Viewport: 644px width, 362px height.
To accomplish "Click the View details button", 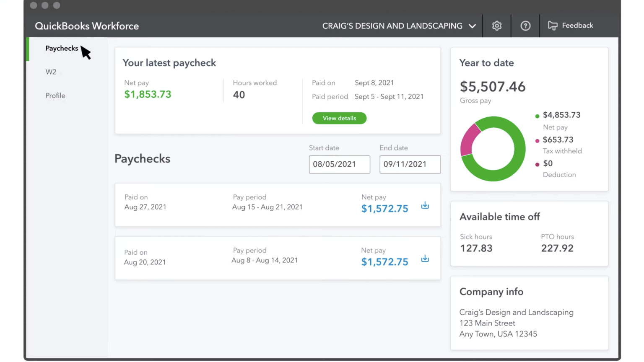I will pyautogui.click(x=339, y=118).
